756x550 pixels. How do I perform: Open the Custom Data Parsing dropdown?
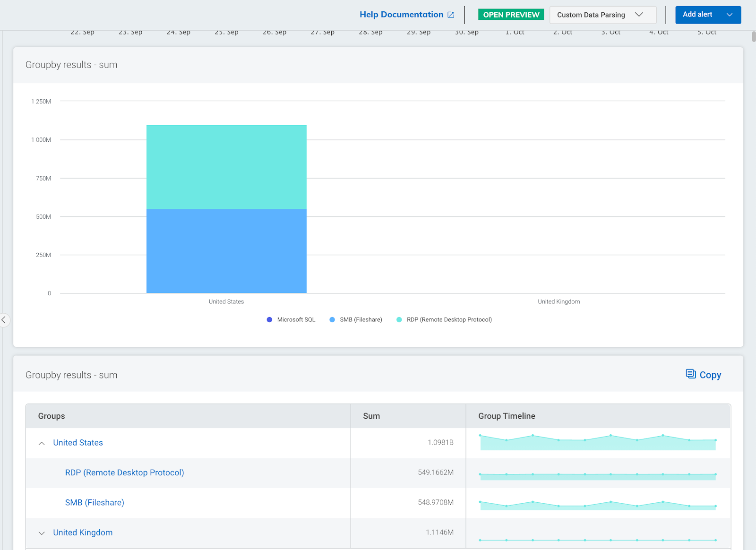[x=602, y=15]
